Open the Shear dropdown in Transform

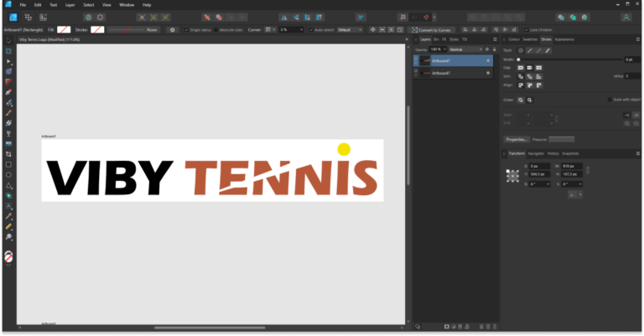[580, 184]
